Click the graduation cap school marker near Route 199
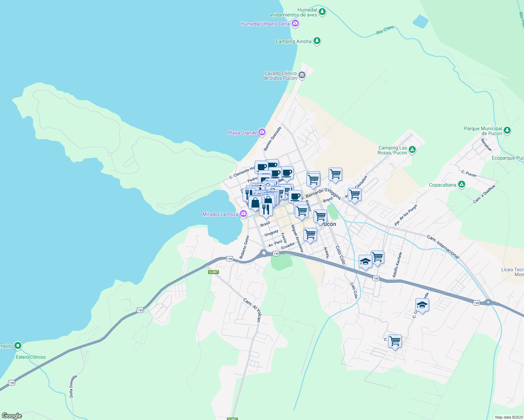 pyautogui.click(x=365, y=260)
